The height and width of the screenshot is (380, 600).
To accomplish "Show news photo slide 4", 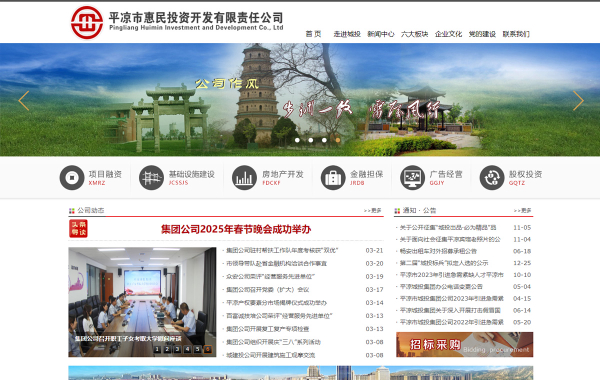I will coord(187,349).
